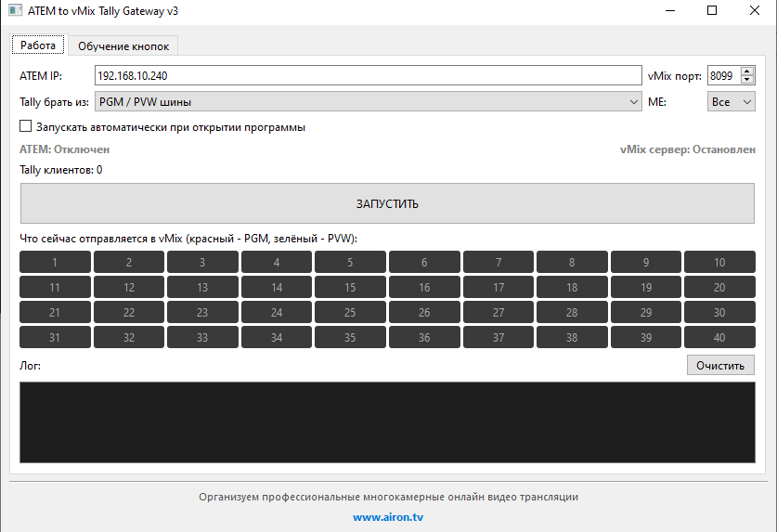
Task: Click tally indicator 7
Action: pyautogui.click(x=499, y=262)
